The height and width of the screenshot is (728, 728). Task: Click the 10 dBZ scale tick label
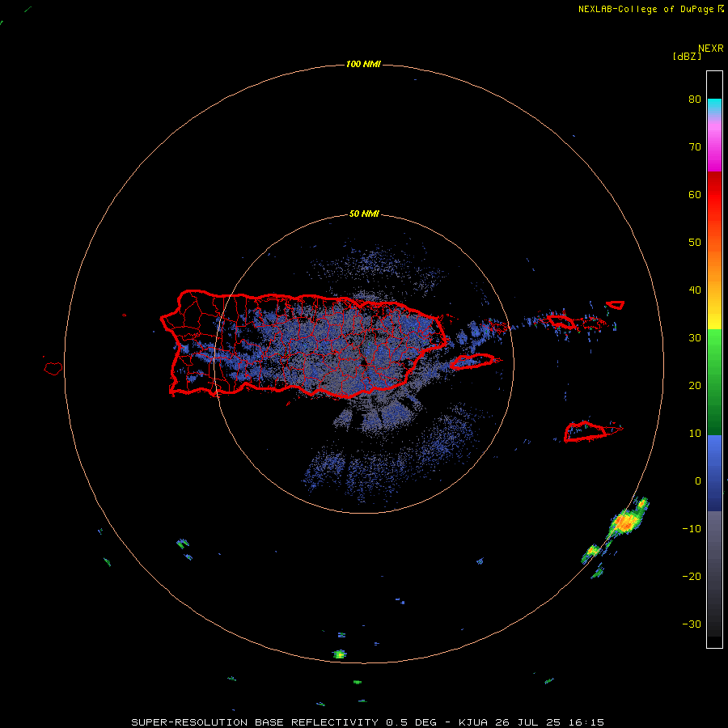[x=695, y=434]
